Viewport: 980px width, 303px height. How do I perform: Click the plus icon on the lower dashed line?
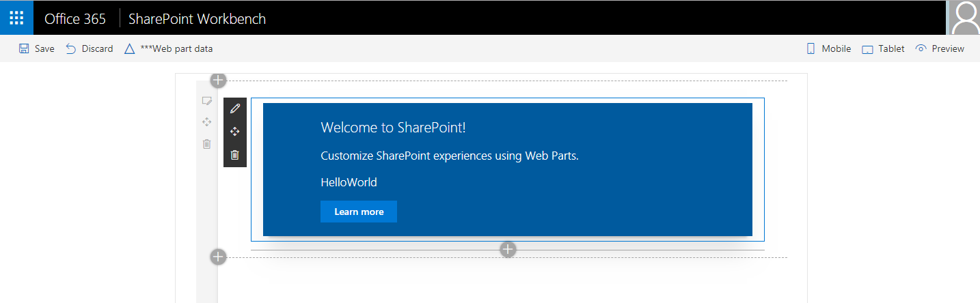click(218, 257)
